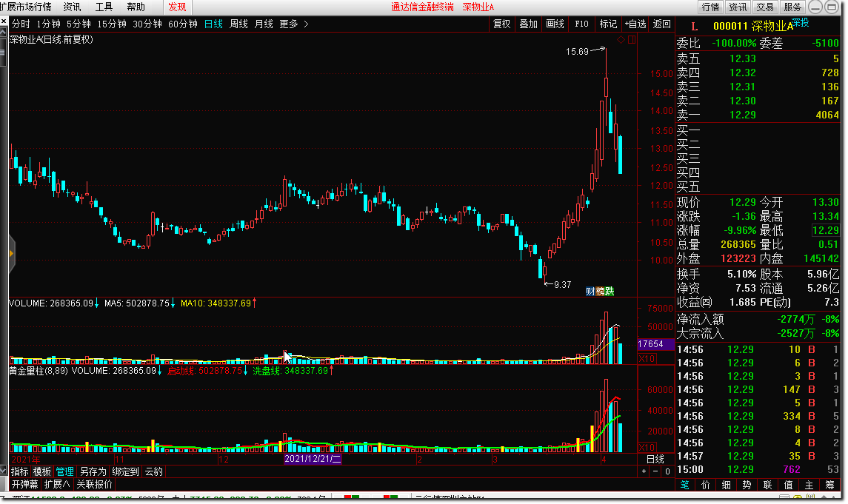848x504 pixels.
Task: Open the 日线 period selector at the chart's bottom right
Action: (655, 459)
